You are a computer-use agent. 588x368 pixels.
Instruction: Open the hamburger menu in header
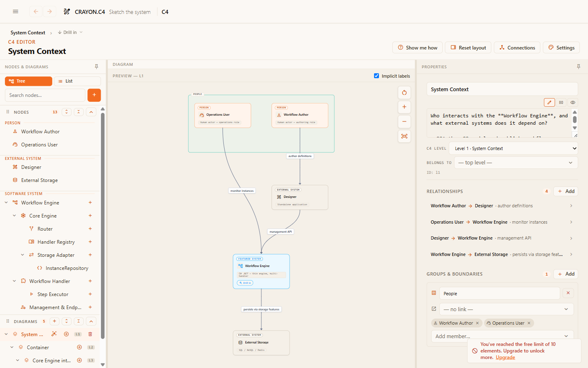[16, 11]
